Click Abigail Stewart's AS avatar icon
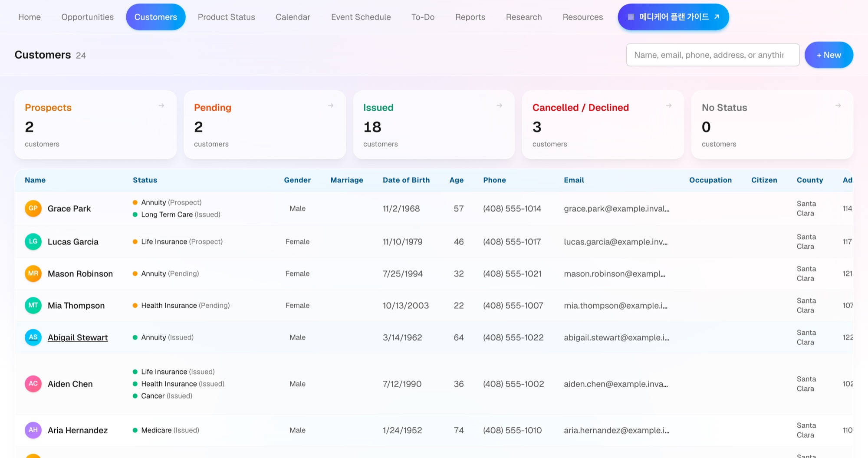This screenshot has width=868, height=458. [x=33, y=337]
